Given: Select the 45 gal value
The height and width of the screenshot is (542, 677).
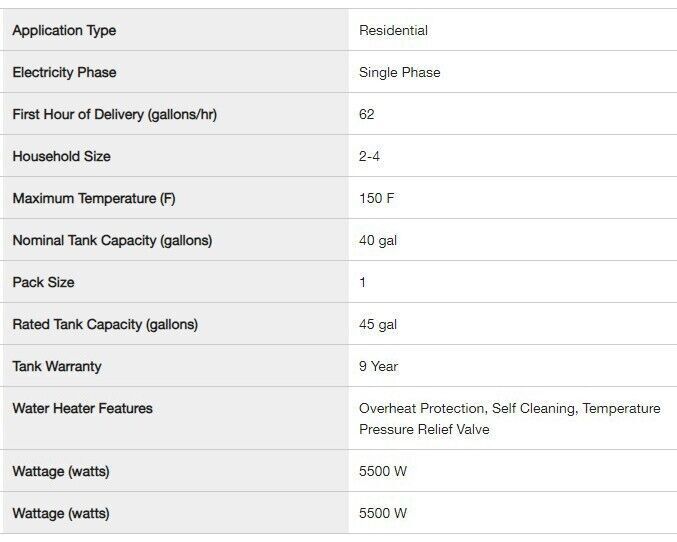Looking at the screenshot, I should coord(378,324).
